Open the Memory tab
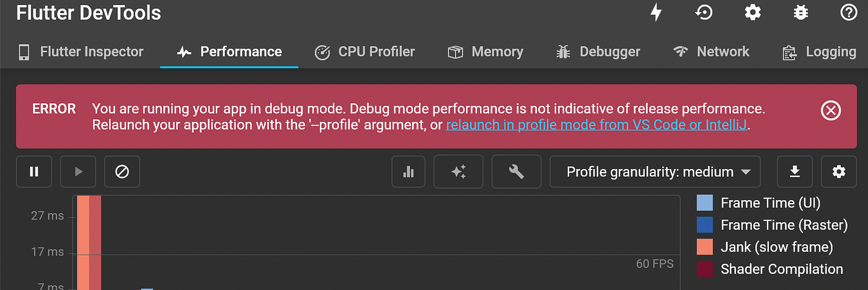Viewport: 868px width, 290px height. (x=485, y=52)
